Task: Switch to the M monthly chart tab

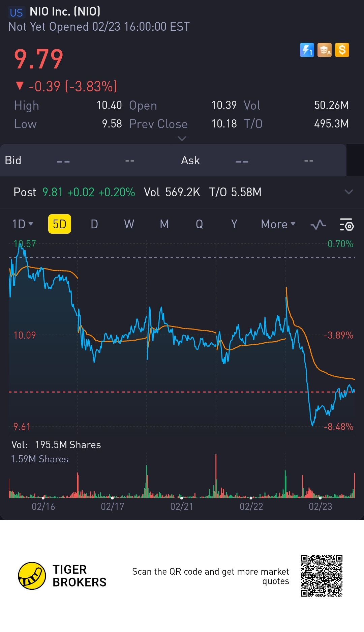Action: 164,224
